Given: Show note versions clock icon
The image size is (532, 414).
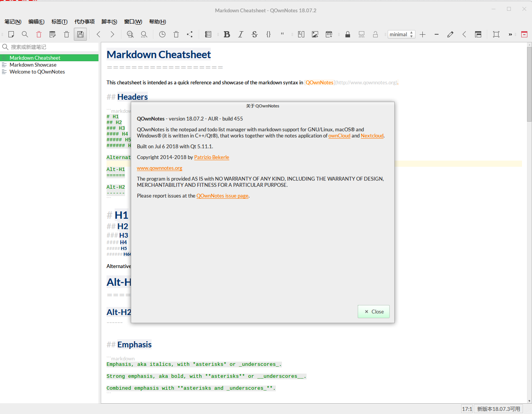Looking at the screenshot, I should pos(162,34).
